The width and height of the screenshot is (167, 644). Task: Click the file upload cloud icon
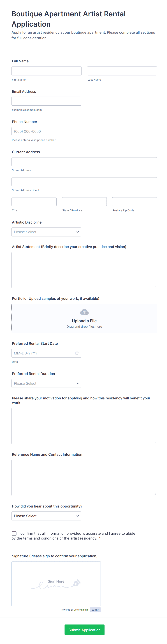[x=84, y=312]
